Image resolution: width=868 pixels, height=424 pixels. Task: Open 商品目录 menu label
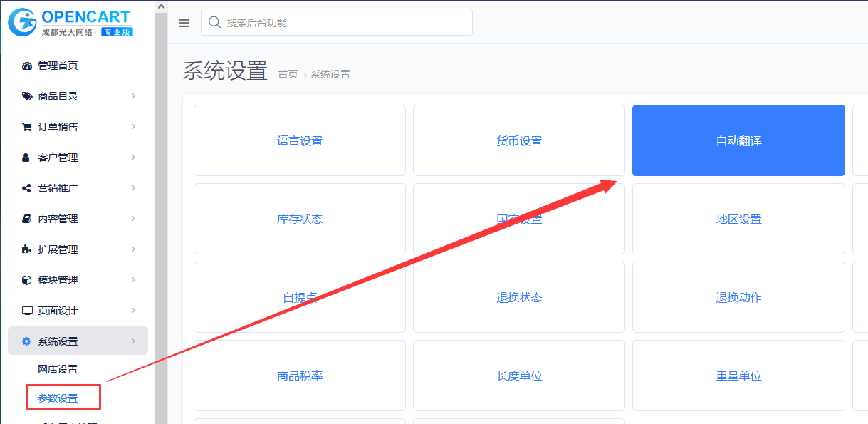click(58, 96)
